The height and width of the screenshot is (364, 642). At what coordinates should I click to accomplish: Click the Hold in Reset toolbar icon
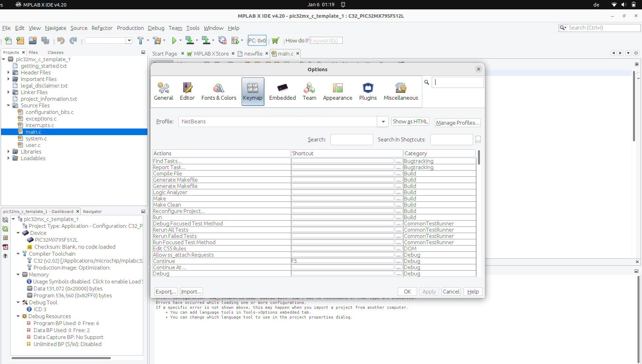coord(222,41)
